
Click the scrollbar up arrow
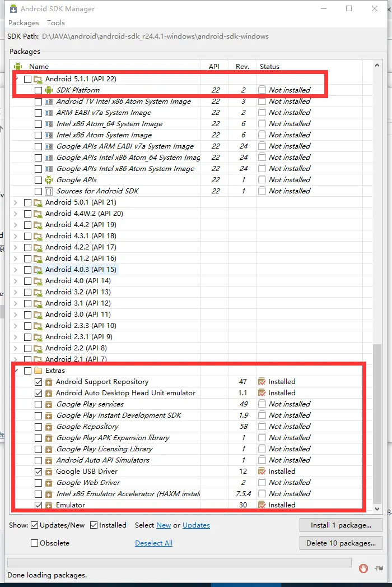377,66
